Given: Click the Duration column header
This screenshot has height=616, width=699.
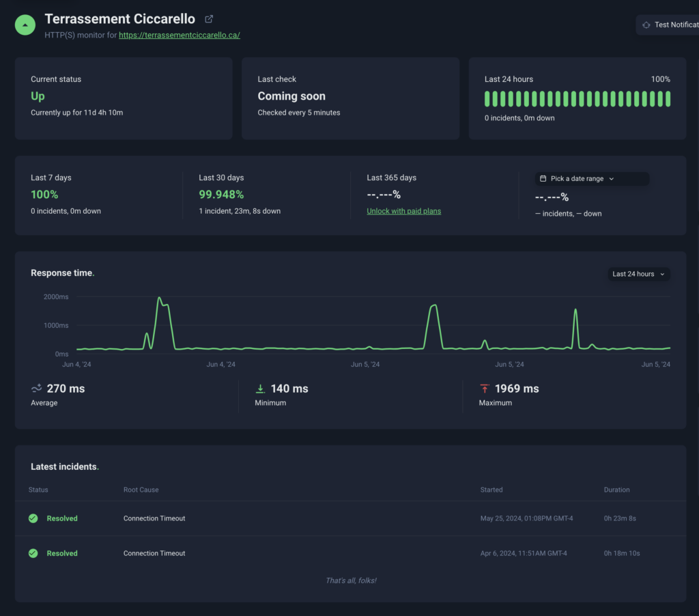Looking at the screenshot, I should click(616, 490).
